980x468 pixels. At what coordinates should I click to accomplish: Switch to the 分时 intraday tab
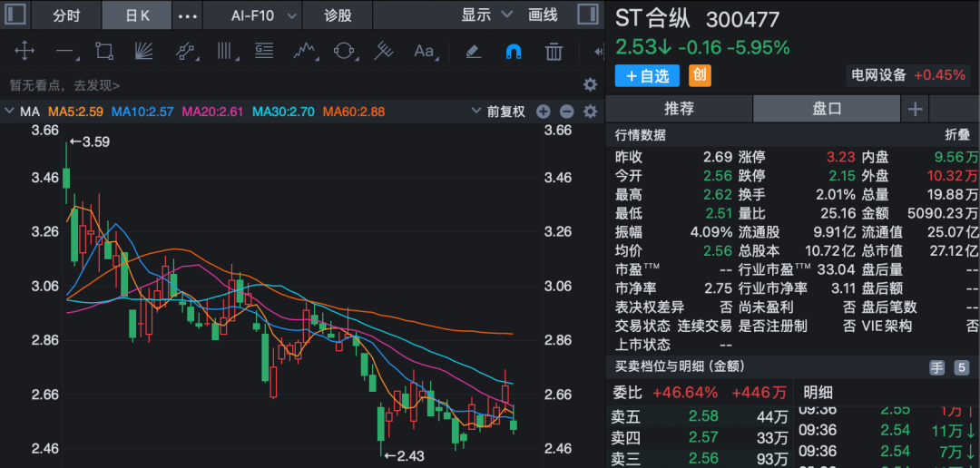[x=65, y=15]
